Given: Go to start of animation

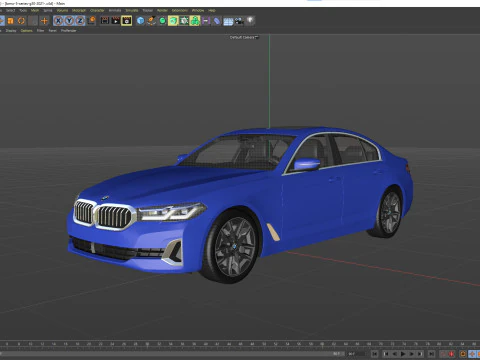Looking at the screenshot, I should tap(375, 354).
